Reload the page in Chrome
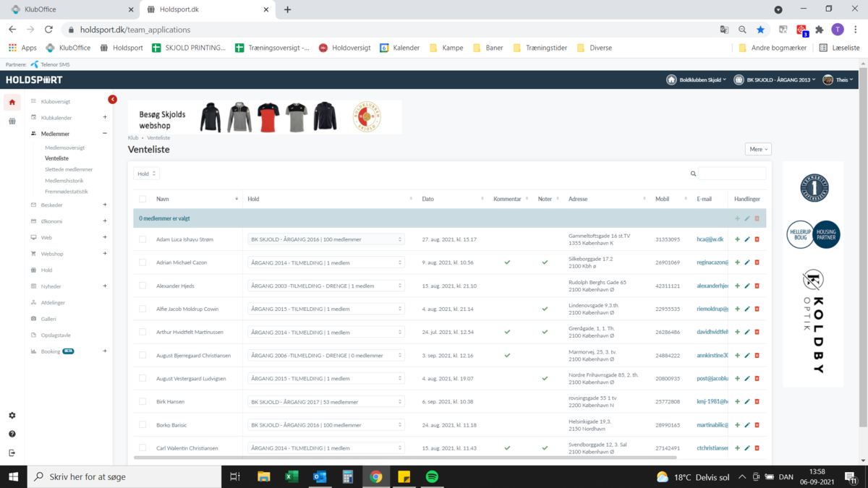This screenshot has height=488, width=868. (x=48, y=30)
